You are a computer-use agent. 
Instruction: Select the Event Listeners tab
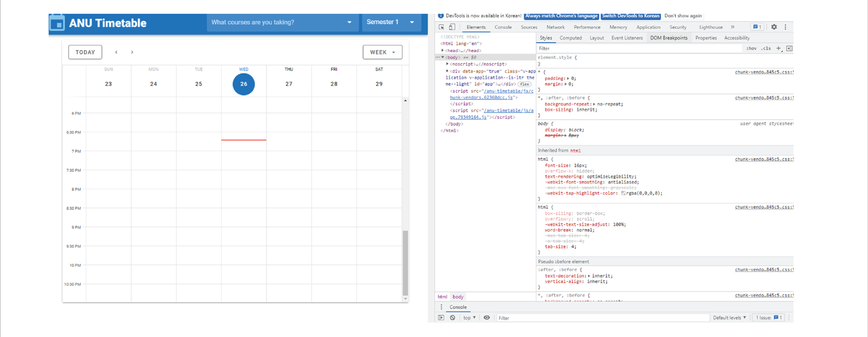627,38
